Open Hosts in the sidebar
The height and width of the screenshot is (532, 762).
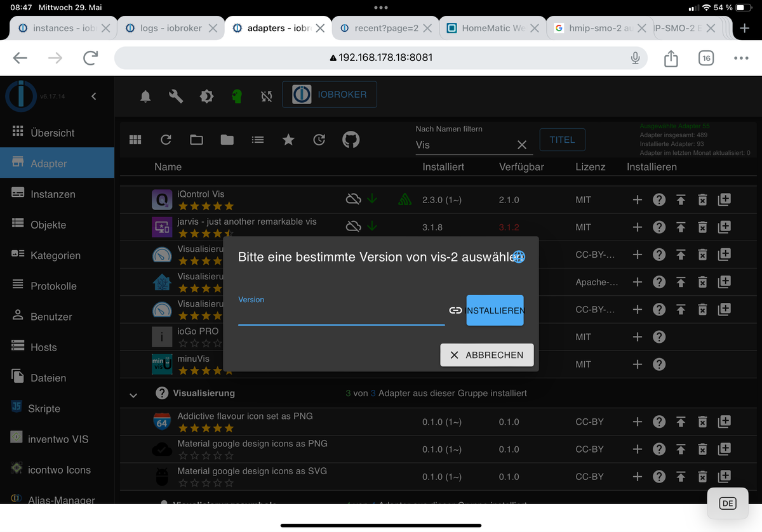pos(57,347)
